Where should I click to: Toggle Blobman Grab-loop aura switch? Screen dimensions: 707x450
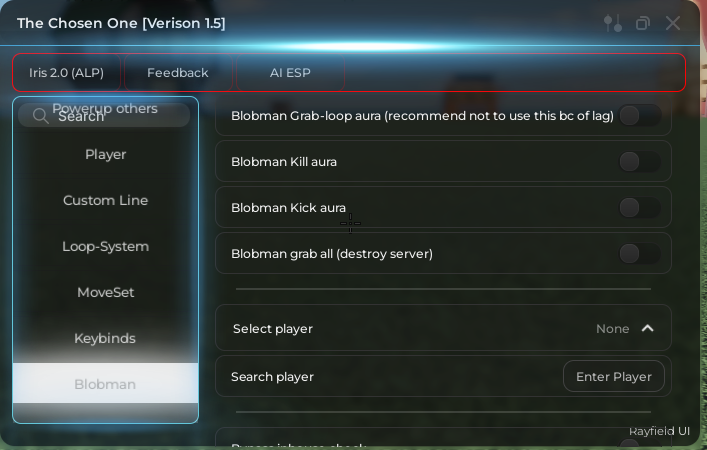click(x=640, y=116)
